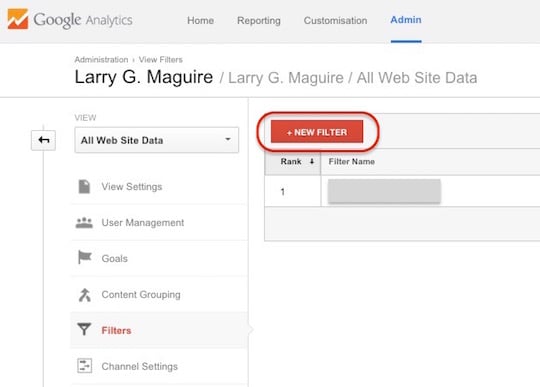The height and width of the screenshot is (387, 540).
Task: Click the Google Analytics logo icon
Action: coord(18,19)
